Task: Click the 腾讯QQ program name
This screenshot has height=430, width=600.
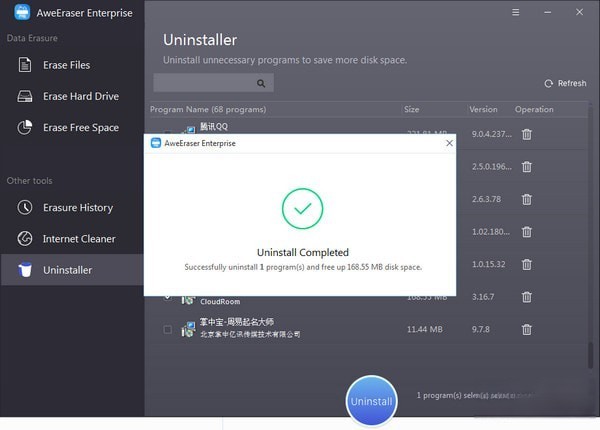Action: click(x=214, y=127)
